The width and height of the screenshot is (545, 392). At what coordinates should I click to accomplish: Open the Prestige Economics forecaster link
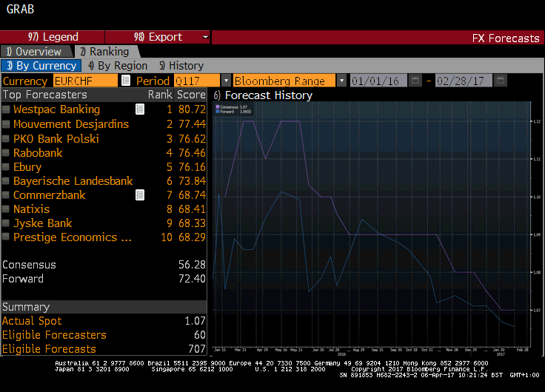(x=73, y=237)
